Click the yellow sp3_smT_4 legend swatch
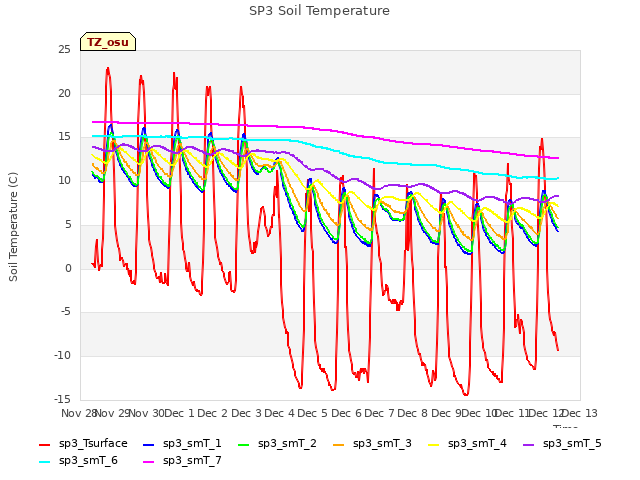Image resolution: width=640 pixels, height=480 pixels. pyautogui.click(x=433, y=445)
